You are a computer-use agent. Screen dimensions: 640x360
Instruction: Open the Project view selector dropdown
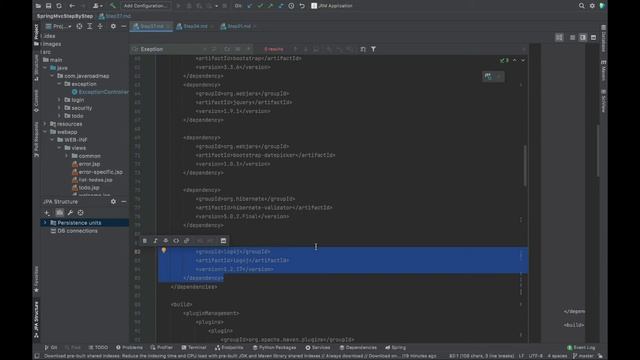coord(59,26)
